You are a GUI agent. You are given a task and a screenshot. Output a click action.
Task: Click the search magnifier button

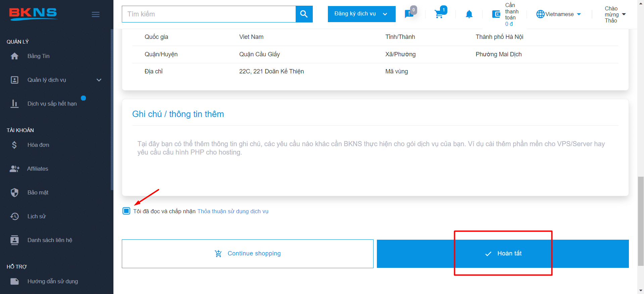point(304,14)
